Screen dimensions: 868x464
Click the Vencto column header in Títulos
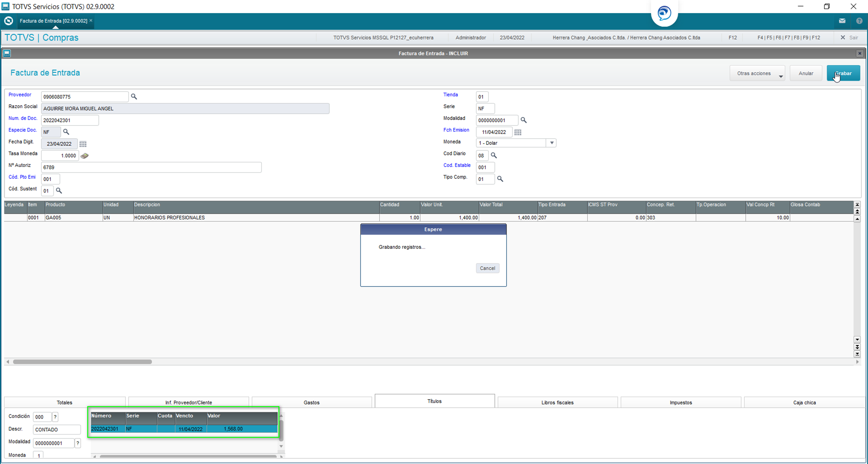(191, 418)
